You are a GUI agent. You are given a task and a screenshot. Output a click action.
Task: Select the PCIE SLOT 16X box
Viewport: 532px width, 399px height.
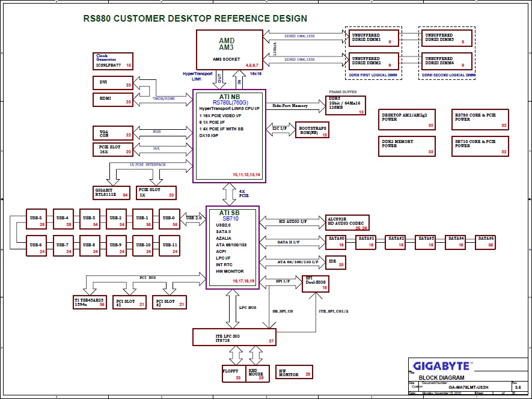click(x=113, y=148)
